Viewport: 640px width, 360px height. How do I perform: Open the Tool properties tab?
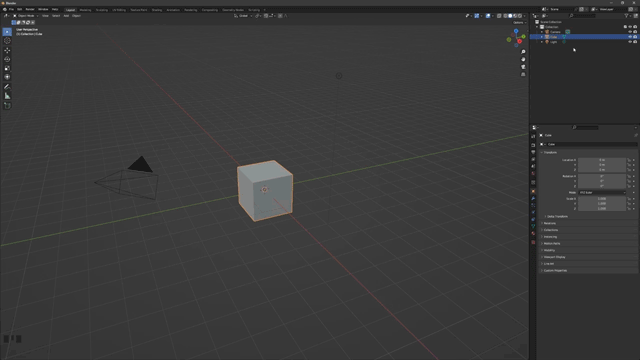tap(533, 136)
